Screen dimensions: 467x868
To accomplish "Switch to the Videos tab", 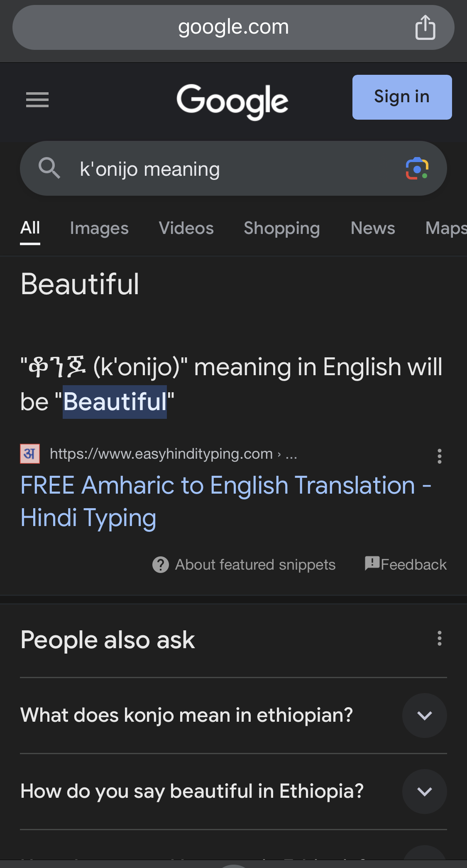I will [186, 228].
